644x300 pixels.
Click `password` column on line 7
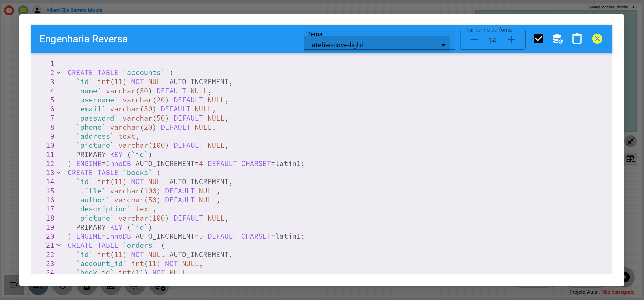pos(97,118)
